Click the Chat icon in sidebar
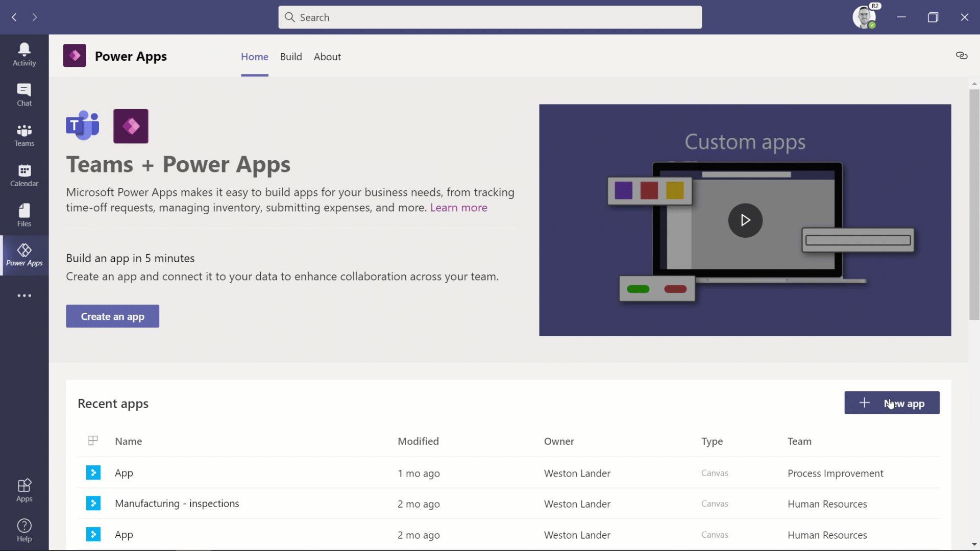This screenshot has width=980, height=551. [24, 94]
